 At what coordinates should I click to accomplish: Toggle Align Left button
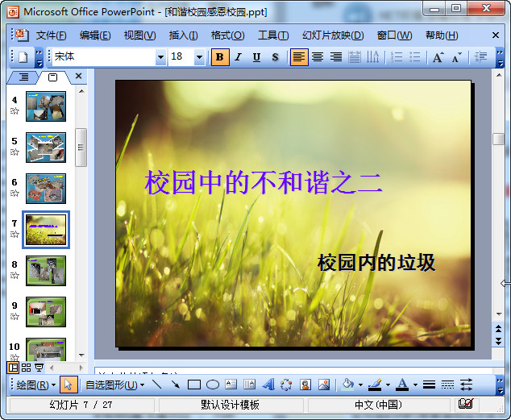[x=299, y=57]
